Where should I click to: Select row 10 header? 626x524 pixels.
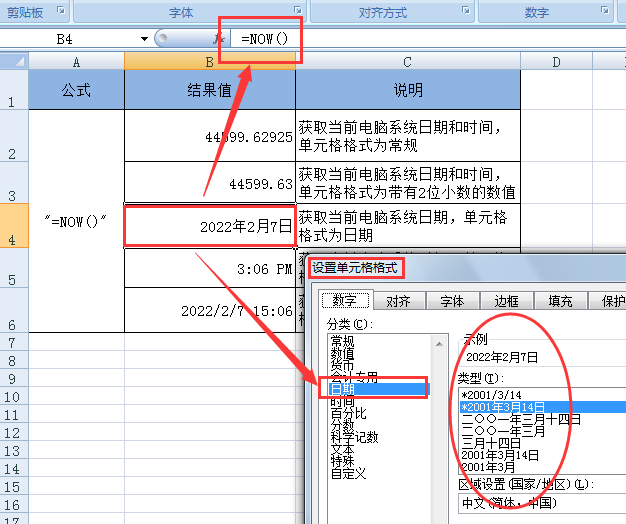click(14, 397)
